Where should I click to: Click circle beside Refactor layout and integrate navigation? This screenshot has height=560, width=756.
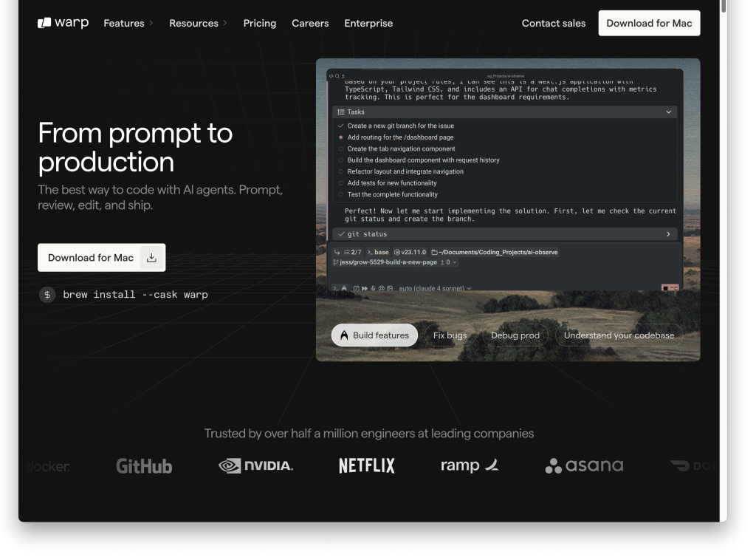(341, 171)
